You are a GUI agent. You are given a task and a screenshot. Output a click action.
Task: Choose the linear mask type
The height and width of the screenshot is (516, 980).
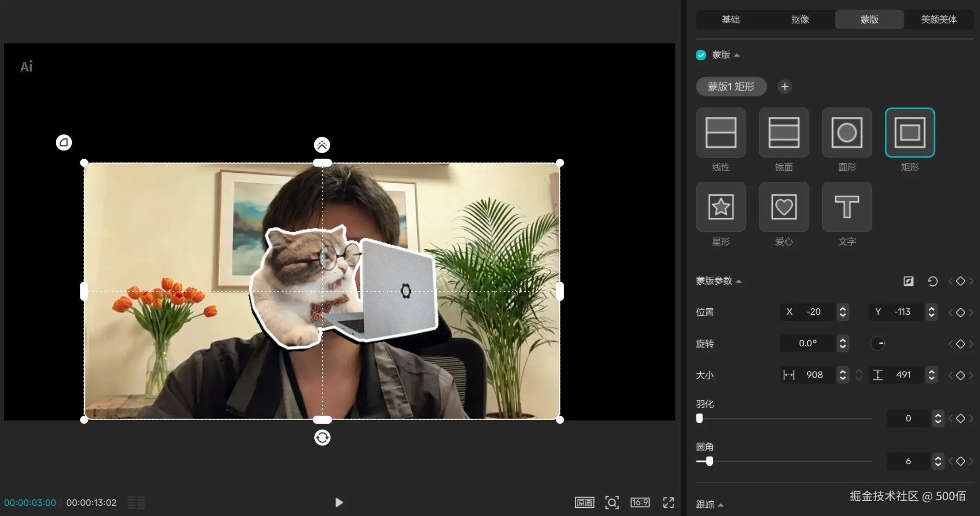[721, 133]
